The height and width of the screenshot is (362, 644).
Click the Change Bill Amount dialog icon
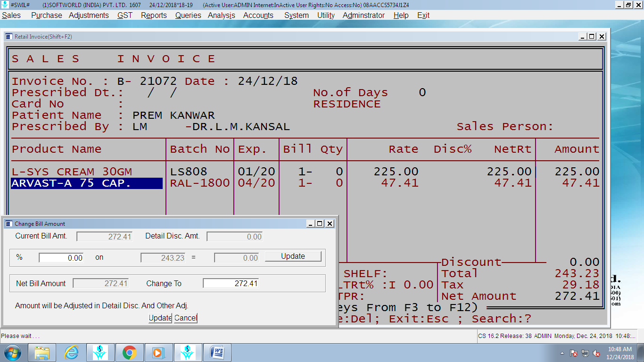[x=9, y=224]
